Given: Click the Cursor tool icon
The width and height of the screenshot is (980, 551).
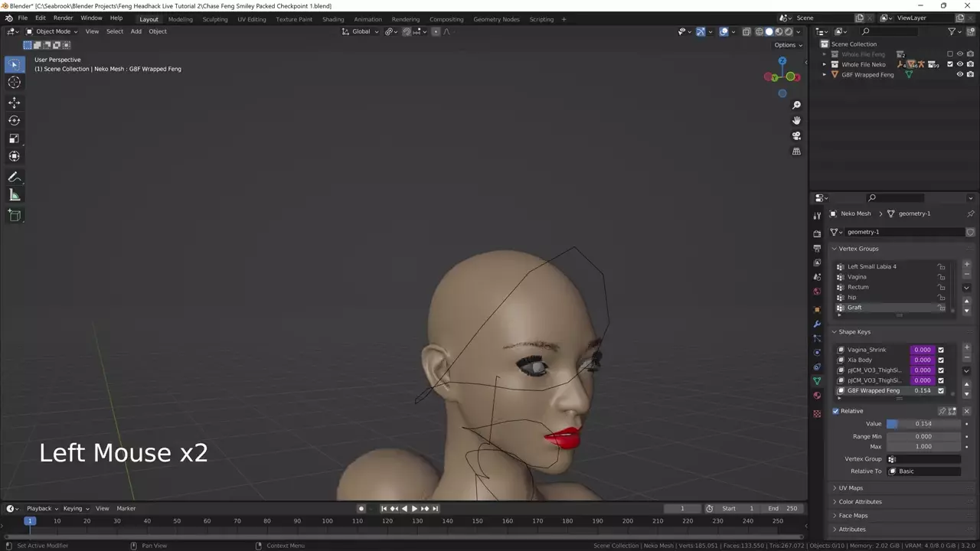Looking at the screenshot, I should pyautogui.click(x=14, y=83).
